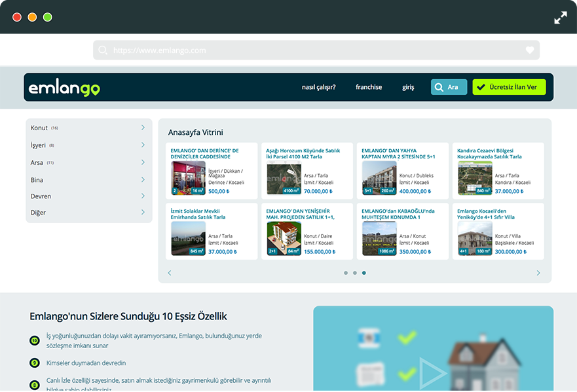This screenshot has height=392, width=577.
Task: Expand the Konut category arrow
Action: [x=143, y=128]
